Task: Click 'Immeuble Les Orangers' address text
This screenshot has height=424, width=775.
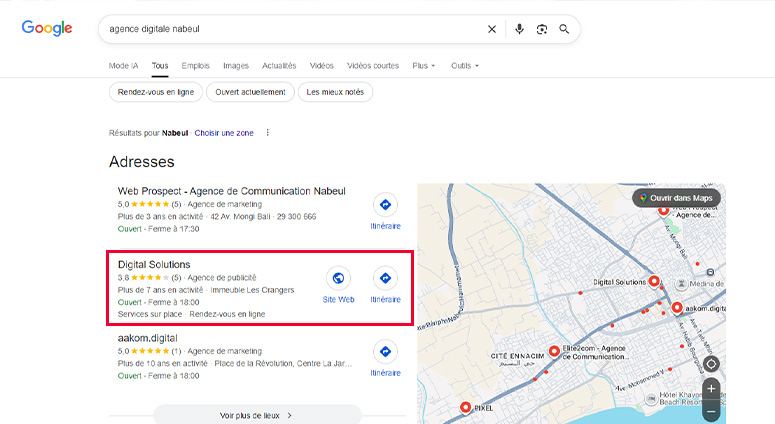Action: tap(252, 290)
